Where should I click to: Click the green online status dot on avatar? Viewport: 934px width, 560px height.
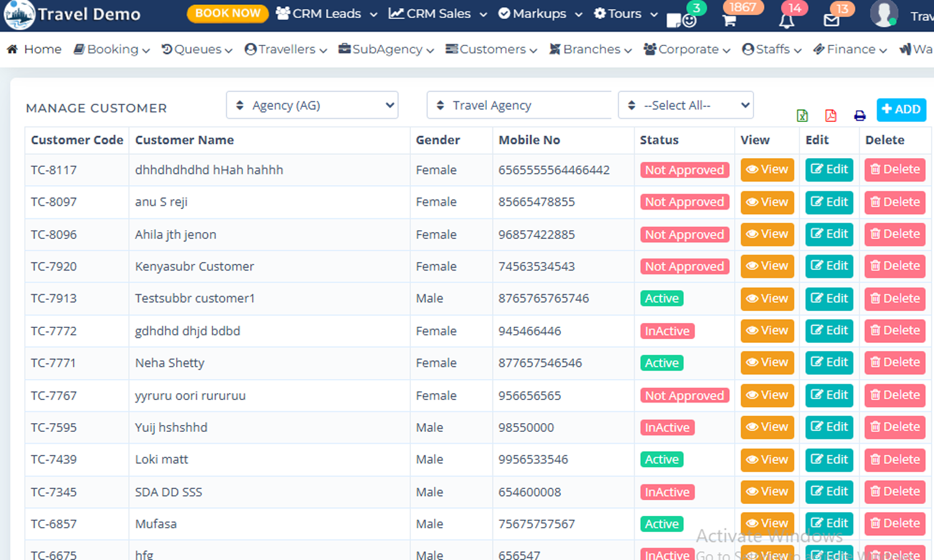(x=892, y=21)
